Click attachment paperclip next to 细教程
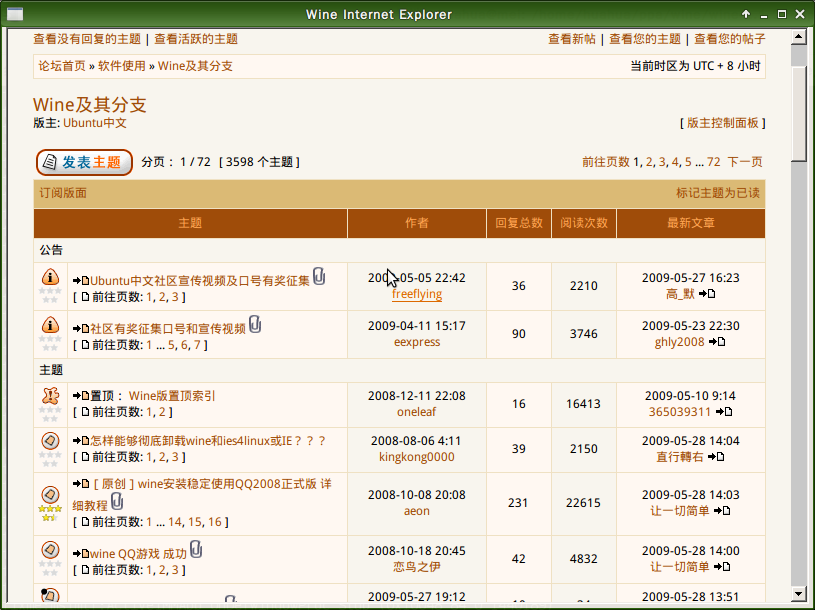The image size is (815, 610). coord(117,501)
